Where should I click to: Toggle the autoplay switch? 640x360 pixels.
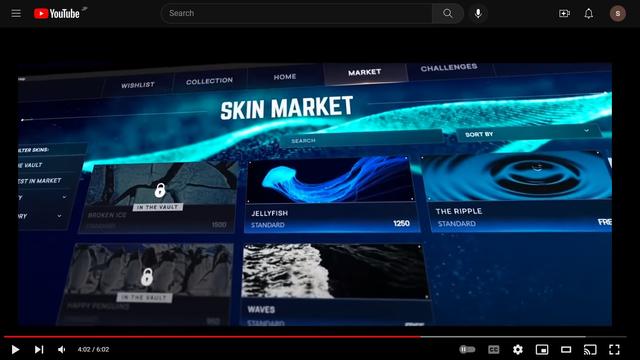[x=467, y=349]
